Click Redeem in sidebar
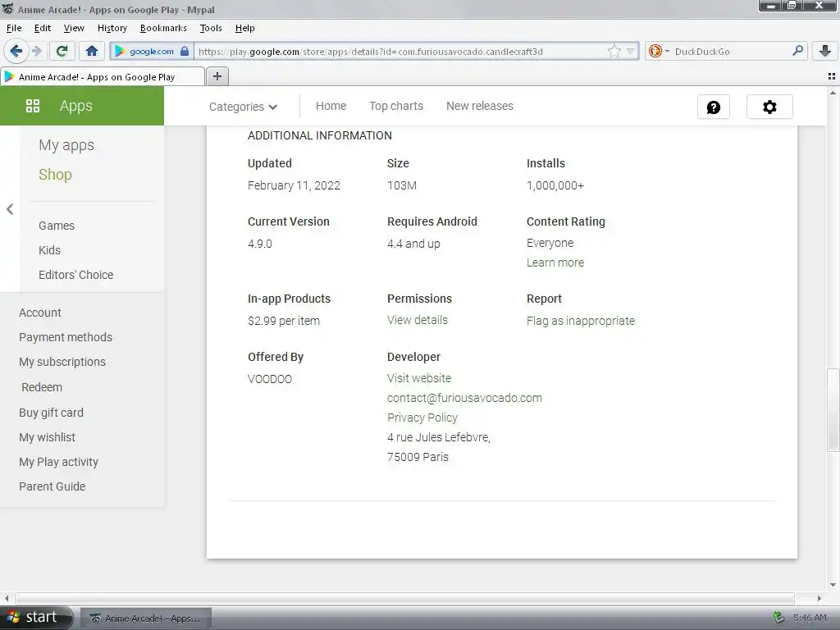 click(42, 387)
